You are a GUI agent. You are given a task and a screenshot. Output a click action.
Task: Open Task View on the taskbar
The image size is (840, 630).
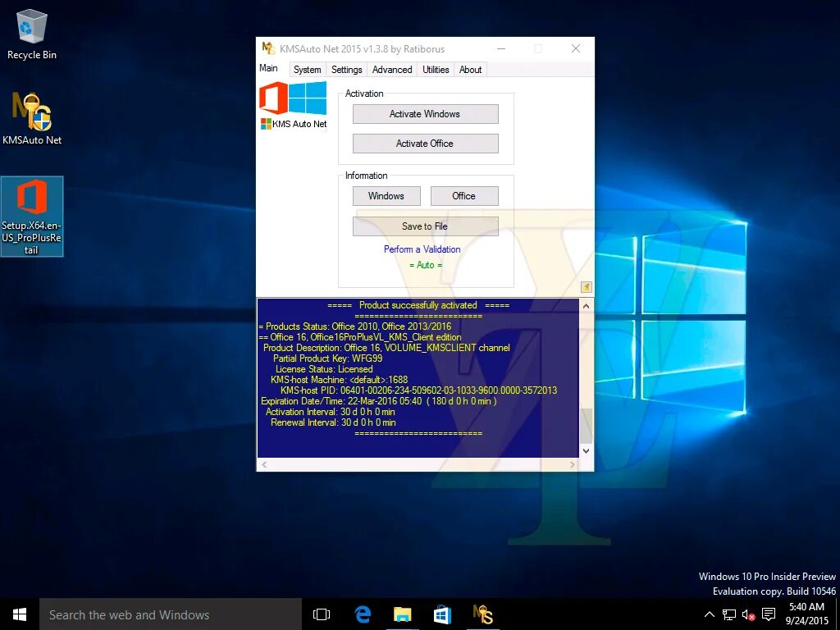[322, 614]
